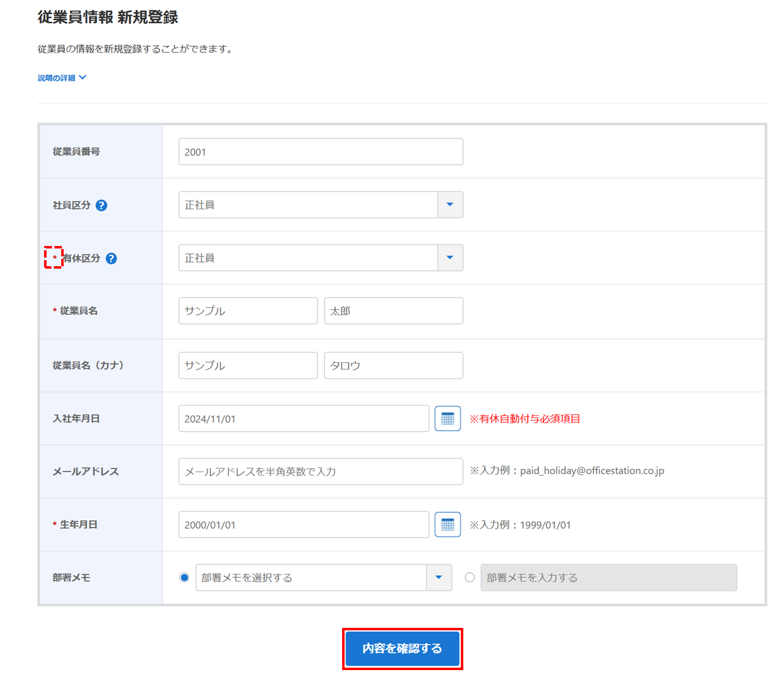Open the 部署メモを選択する dropdown
Viewport: 784px width, 675px height.
439,578
